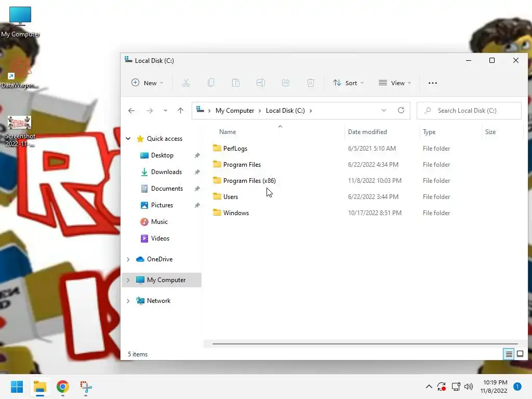Screen dimensions: 532x399
Task: Open Downloads in Quick access
Action: [166, 172]
